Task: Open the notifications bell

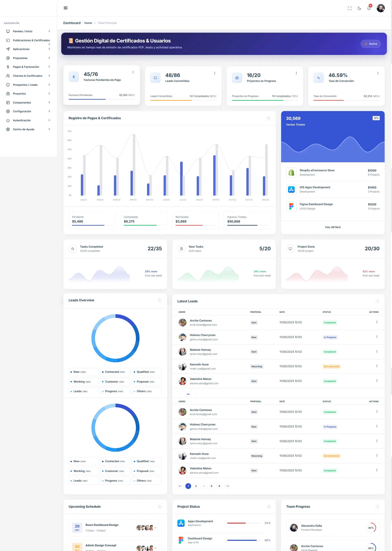Action: (x=369, y=8)
